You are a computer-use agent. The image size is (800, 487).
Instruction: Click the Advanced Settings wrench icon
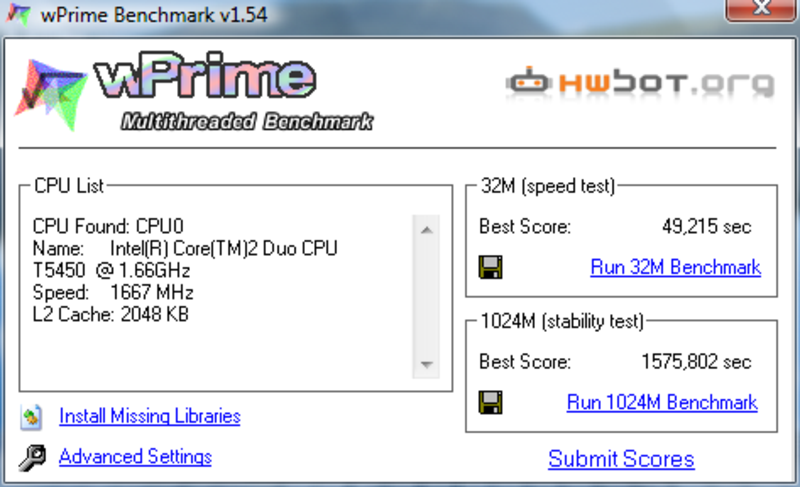[32, 457]
